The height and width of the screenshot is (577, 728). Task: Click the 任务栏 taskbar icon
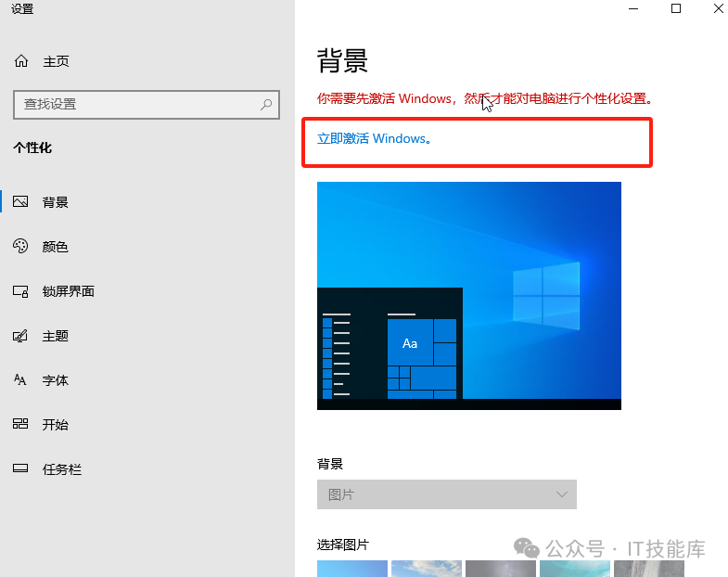click(20, 469)
